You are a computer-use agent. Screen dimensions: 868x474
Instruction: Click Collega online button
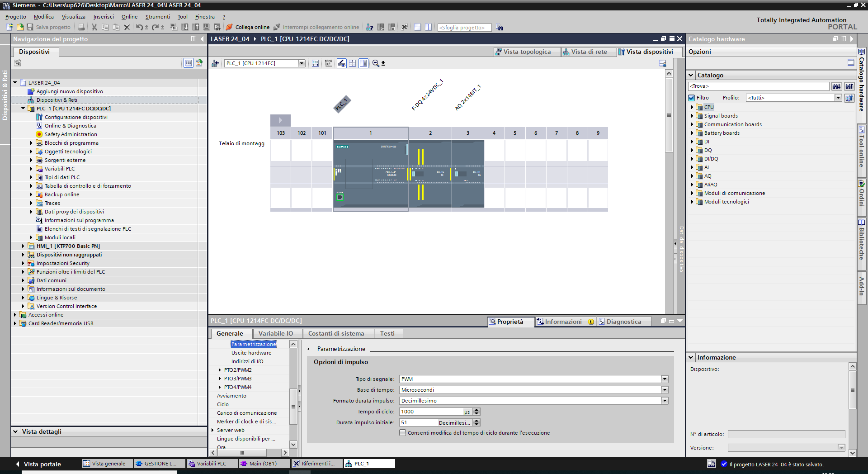tap(248, 27)
